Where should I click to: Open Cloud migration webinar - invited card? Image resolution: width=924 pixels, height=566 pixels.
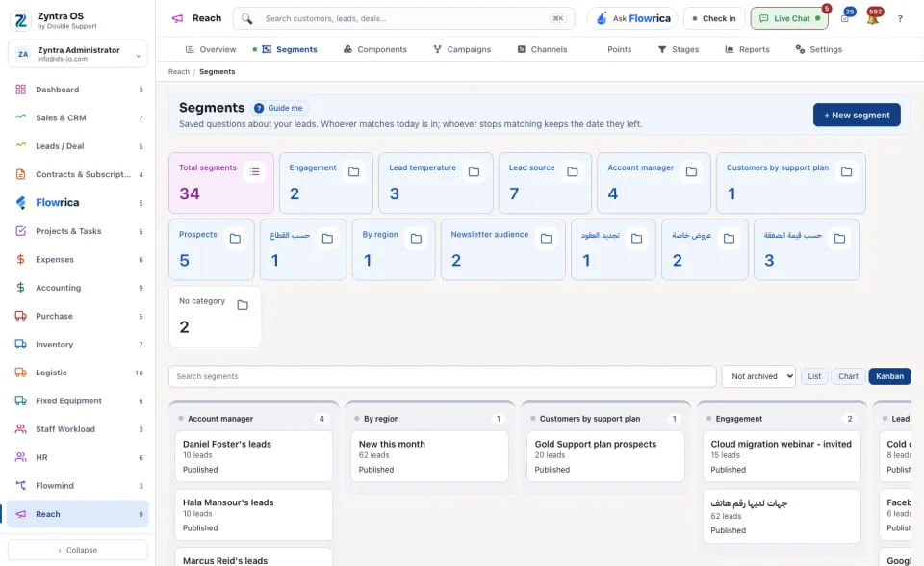(782, 456)
